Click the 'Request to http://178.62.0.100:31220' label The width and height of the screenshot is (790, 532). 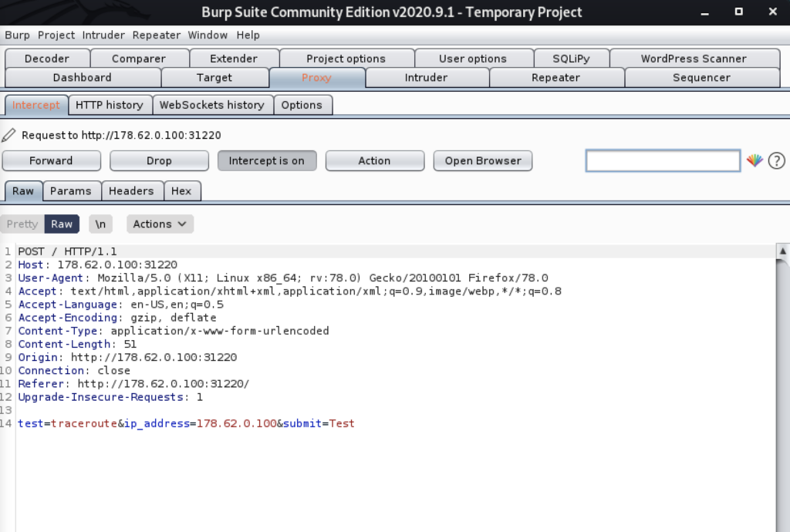click(121, 135)
